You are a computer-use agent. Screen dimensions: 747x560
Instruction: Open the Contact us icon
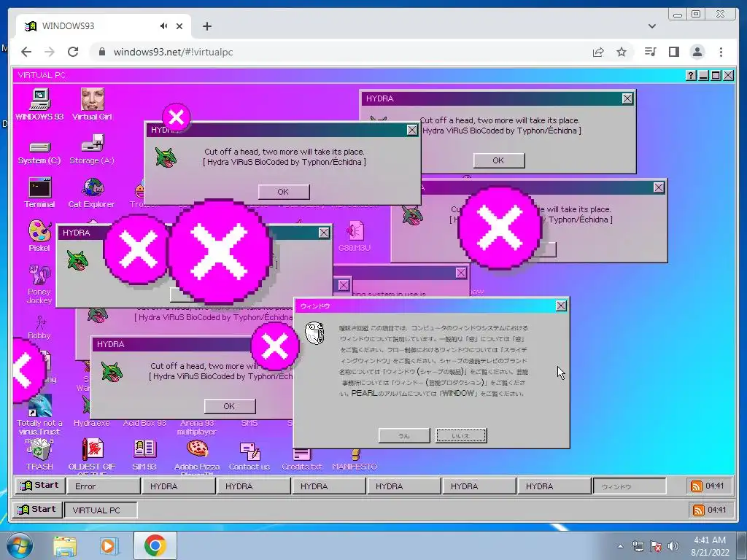tap(249, 456)
